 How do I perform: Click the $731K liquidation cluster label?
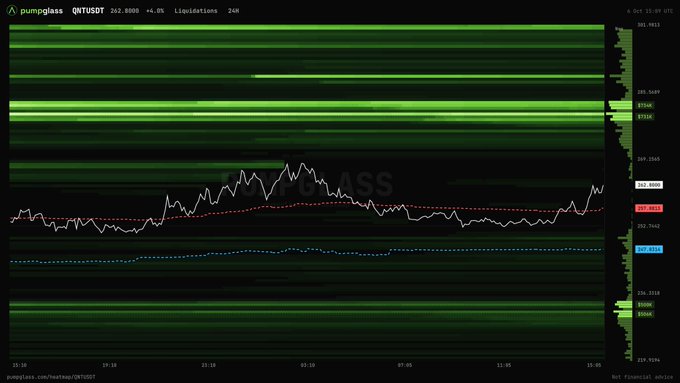point(645,117)
